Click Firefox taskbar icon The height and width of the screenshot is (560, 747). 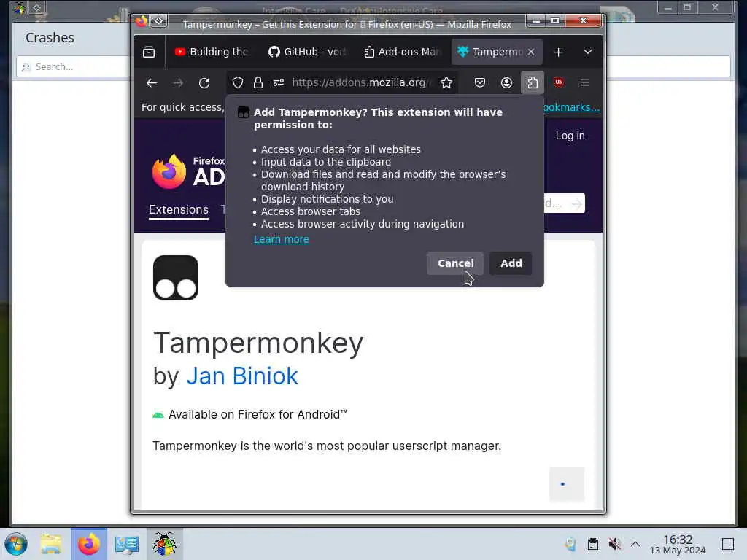(x=88, y=544)
